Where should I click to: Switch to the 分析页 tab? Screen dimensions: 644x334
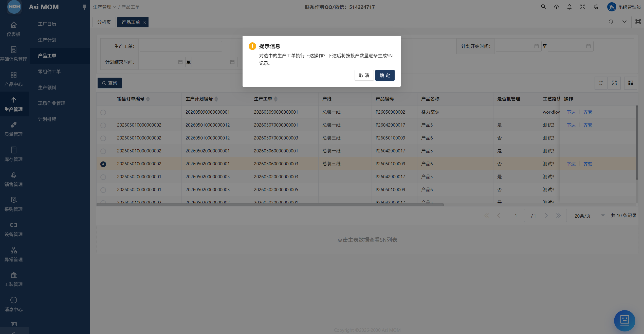(104, 22)
